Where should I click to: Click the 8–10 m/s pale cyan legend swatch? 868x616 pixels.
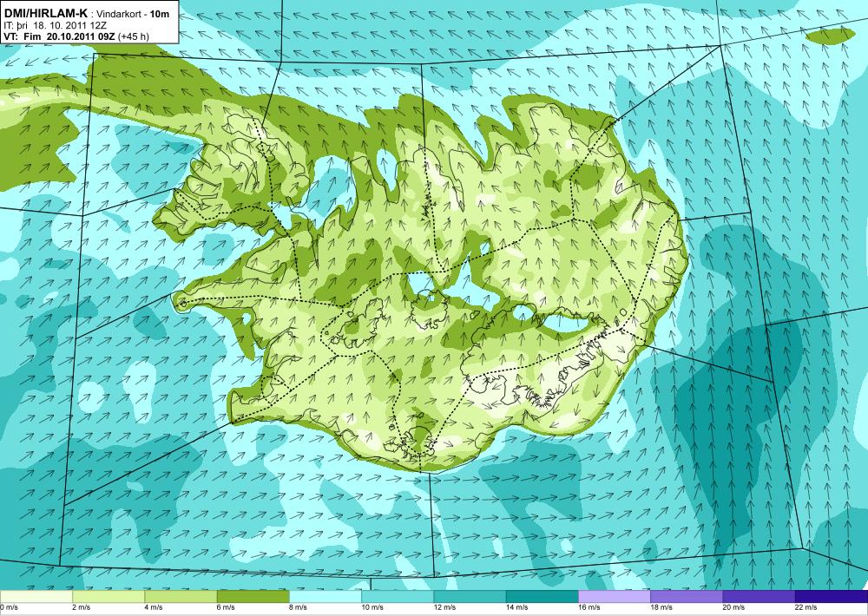(x=325, y=597)
